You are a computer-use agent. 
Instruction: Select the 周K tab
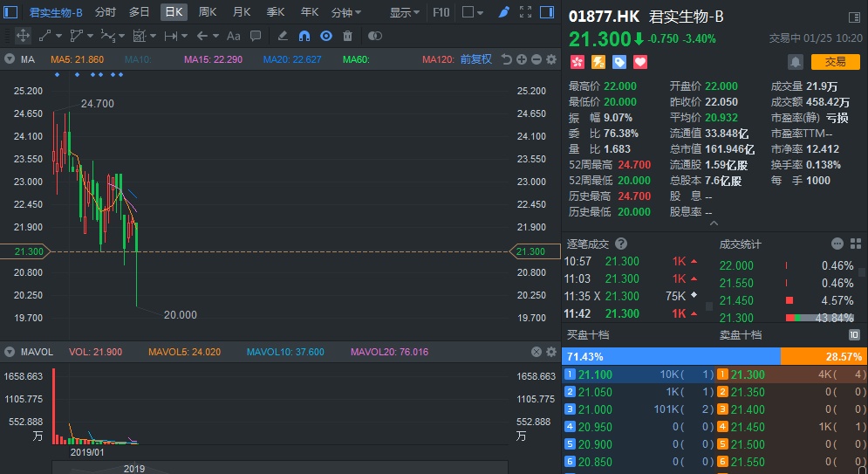tap(208, 11)
